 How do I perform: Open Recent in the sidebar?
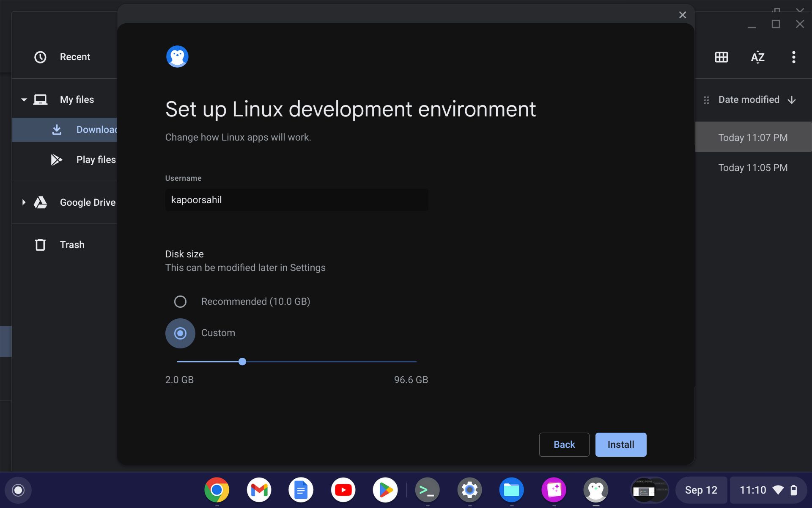pyautogui.click(x=74, y=57)
